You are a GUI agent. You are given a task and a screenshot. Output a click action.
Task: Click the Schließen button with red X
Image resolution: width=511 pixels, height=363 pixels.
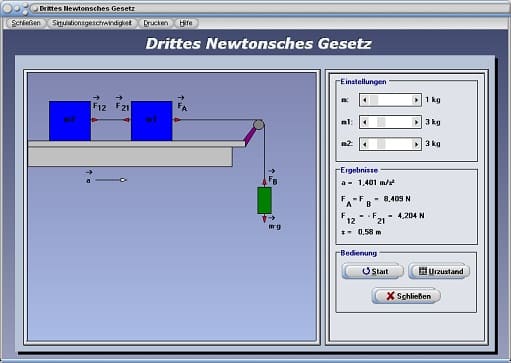406,296
